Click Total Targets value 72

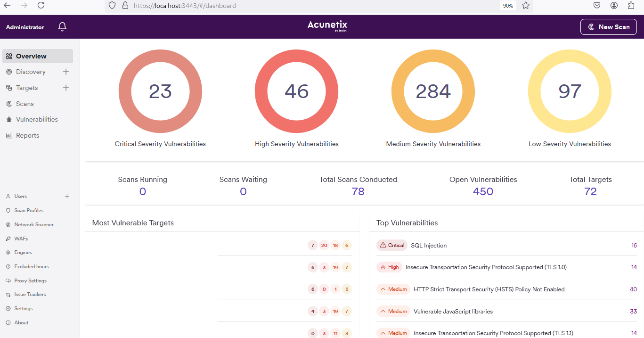pyautogui.click(x=590, y=191)
